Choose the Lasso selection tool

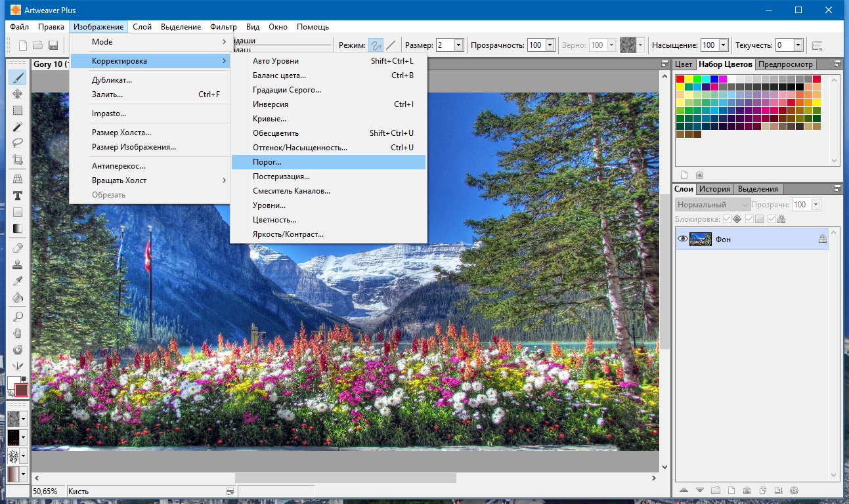(18, 143)
